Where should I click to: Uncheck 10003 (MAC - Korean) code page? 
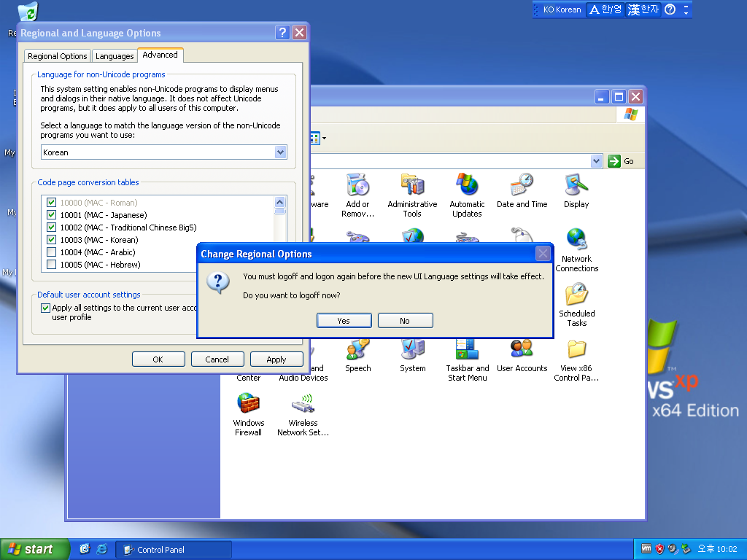point(52,239)
